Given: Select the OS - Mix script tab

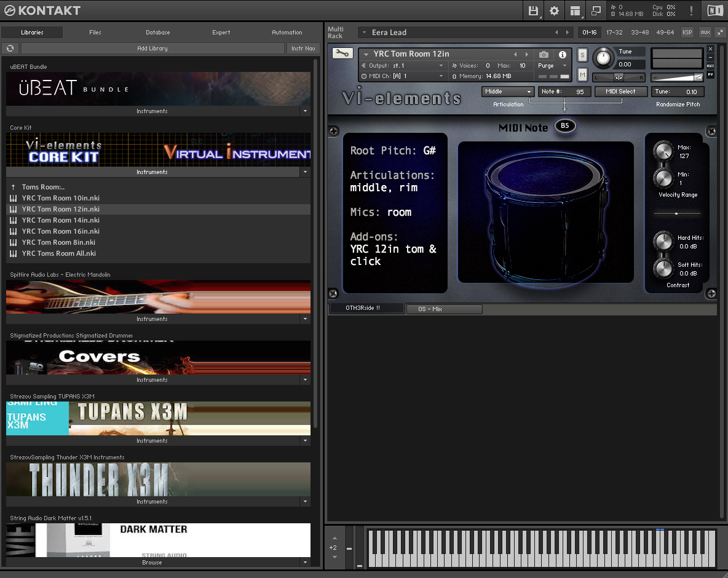Looking at the screenshot, I should pyautogui.click(x=445, y=309).
